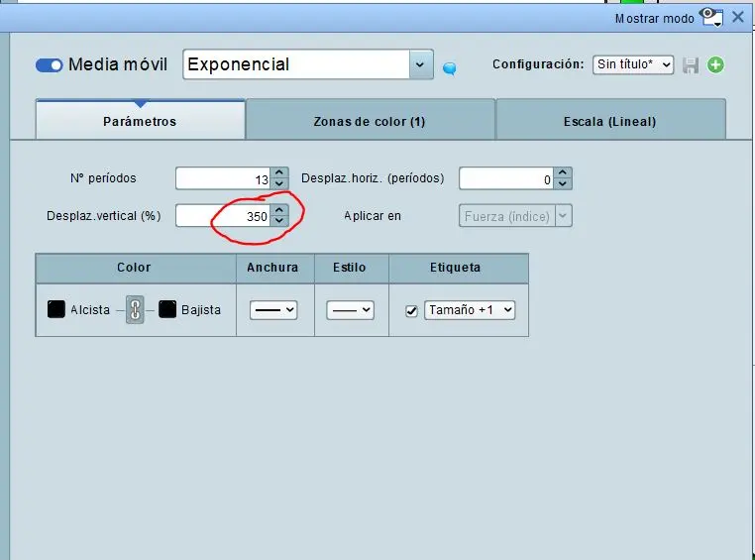Open the Configuración Sin título dropdown
The image size is (755, 560).
coord(633,64)
